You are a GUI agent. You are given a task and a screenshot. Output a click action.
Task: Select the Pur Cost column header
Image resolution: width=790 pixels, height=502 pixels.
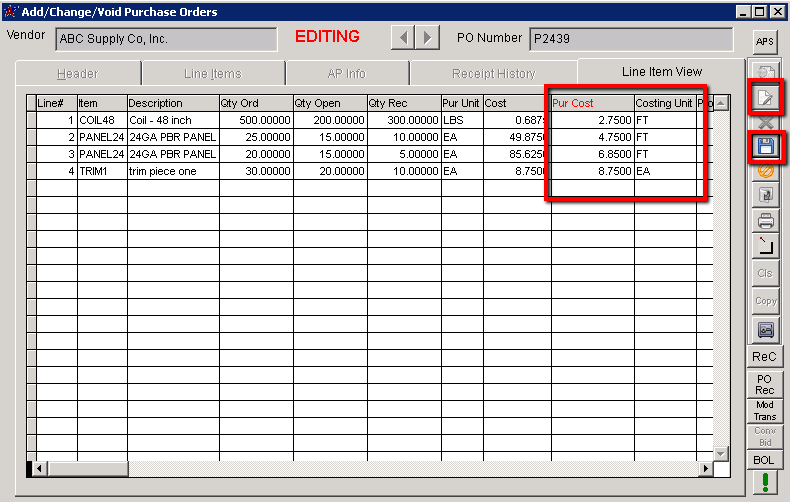pos(592,103)
